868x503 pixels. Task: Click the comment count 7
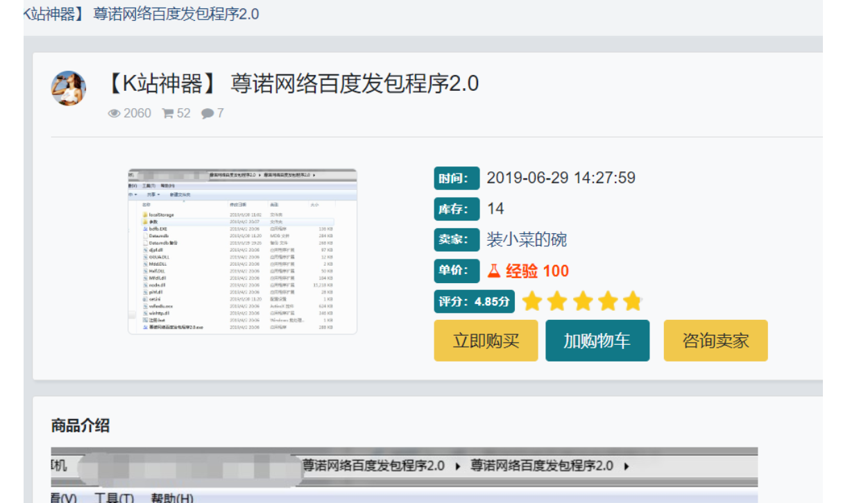point(221,113)
